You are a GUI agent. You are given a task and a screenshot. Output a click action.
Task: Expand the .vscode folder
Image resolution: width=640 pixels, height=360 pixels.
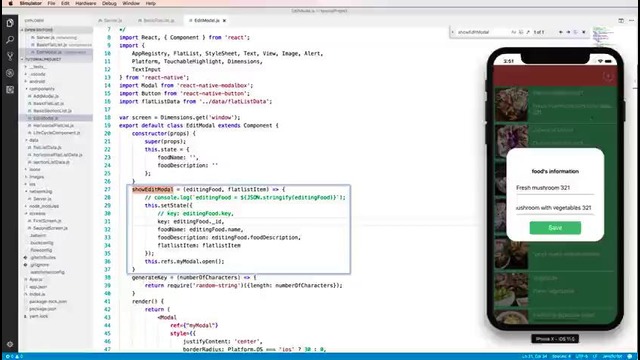click(x=38, y=74)
